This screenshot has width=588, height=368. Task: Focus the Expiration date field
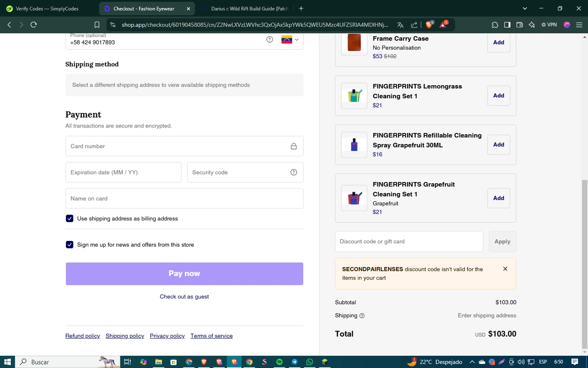(x=123, y=172)
